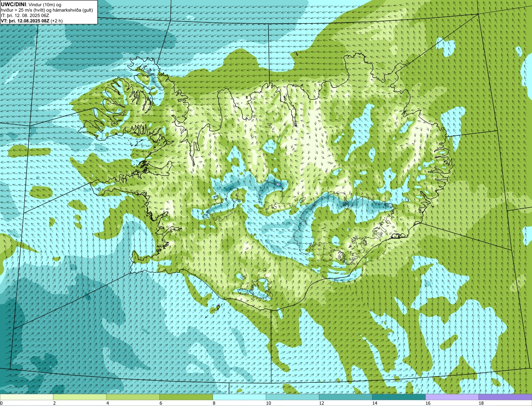Click the purple above-18 m/s legend swatch
This screenshot has height=406, width=532.
point(505,397)
